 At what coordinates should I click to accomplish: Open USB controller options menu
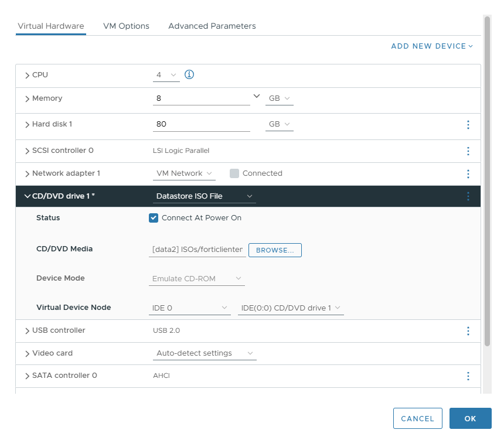pos(468,331)
